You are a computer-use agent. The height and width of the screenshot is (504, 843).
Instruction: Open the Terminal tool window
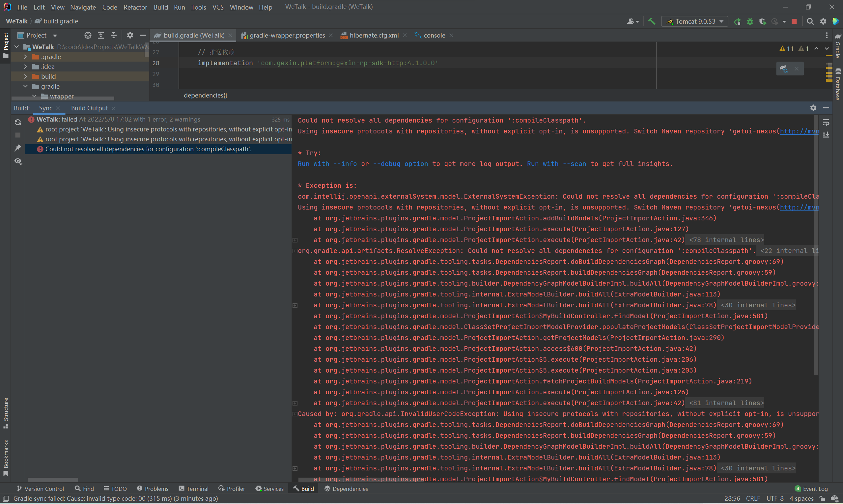194,489
